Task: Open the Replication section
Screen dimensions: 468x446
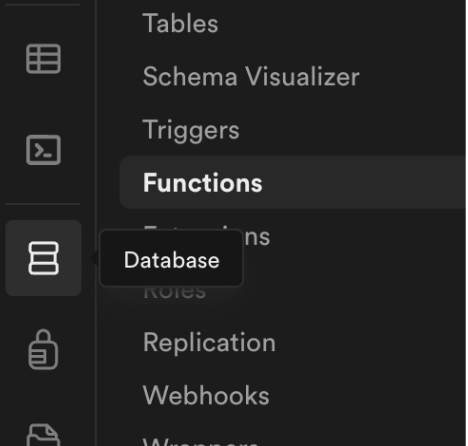Action: click(x=209, y=343)
